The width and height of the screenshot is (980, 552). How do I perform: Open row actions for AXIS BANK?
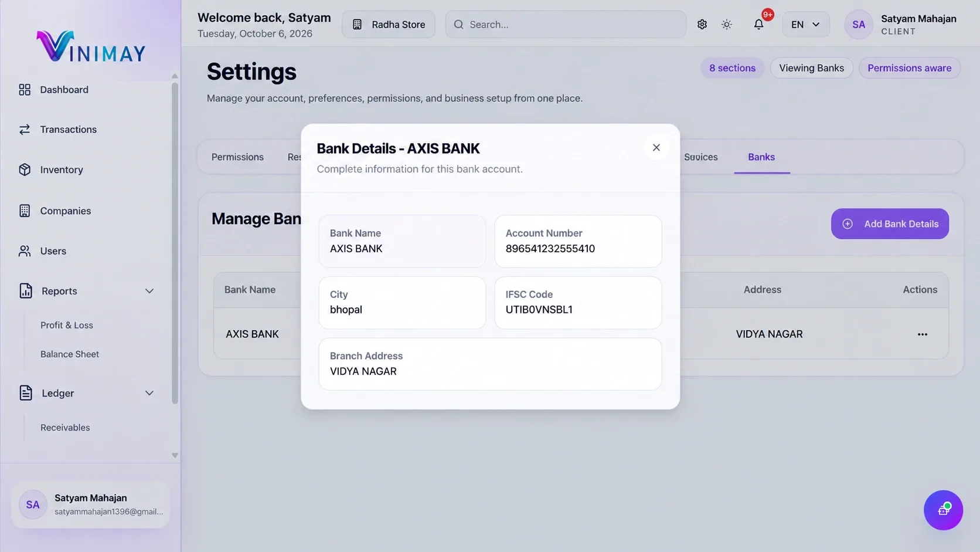923,334
